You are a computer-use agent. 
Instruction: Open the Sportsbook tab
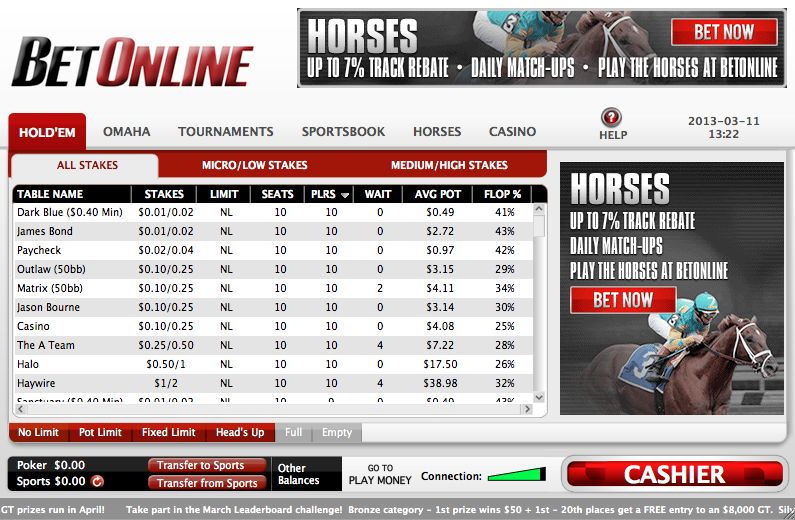[343, 131]
